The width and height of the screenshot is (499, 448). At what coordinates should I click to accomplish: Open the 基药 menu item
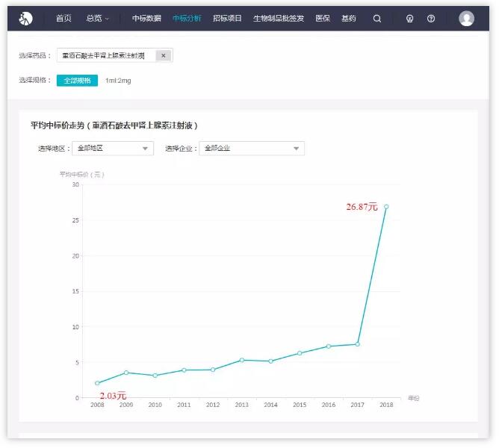click(x=349, y=19)
